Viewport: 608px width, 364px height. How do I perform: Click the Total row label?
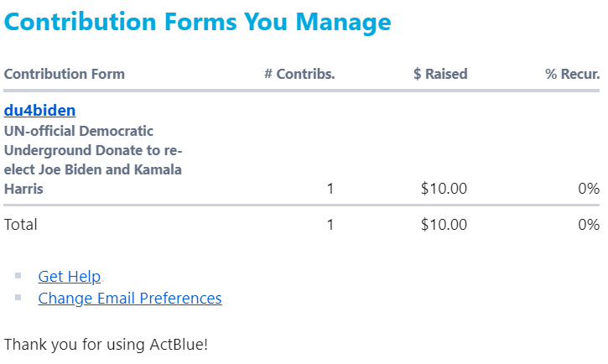(x=21, y=224)
